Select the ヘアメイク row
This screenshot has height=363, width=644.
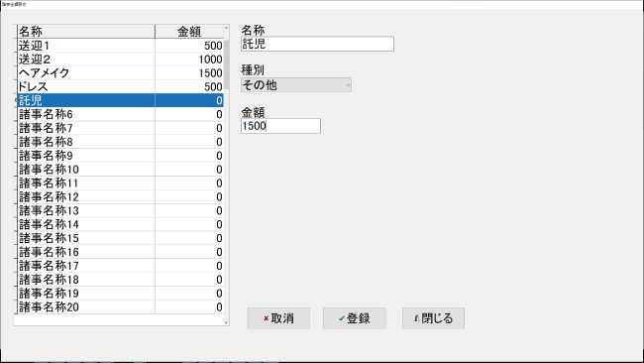(120, 72)
